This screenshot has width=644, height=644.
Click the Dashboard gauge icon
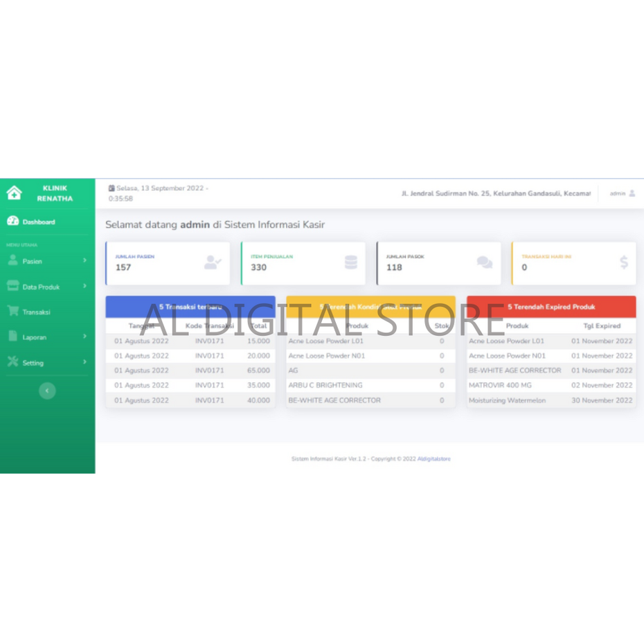pos(12,222)
